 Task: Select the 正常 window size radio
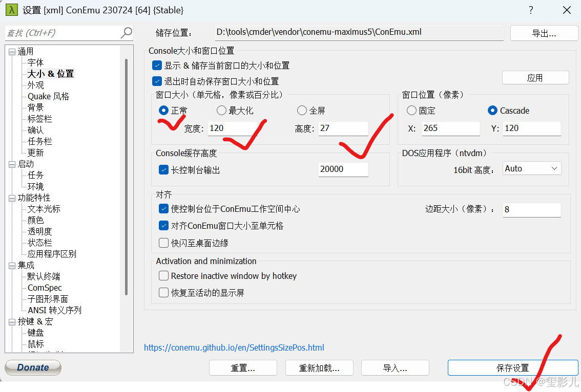[x=163, y=111]
